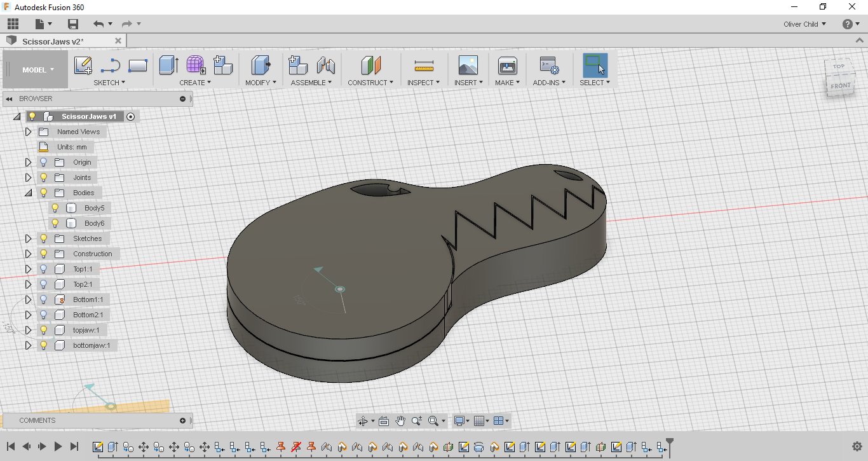This screenshot has width=868, height=461.
Task: Expand the Origin folder
Action: pyautogui.click(x=28, y=162)
